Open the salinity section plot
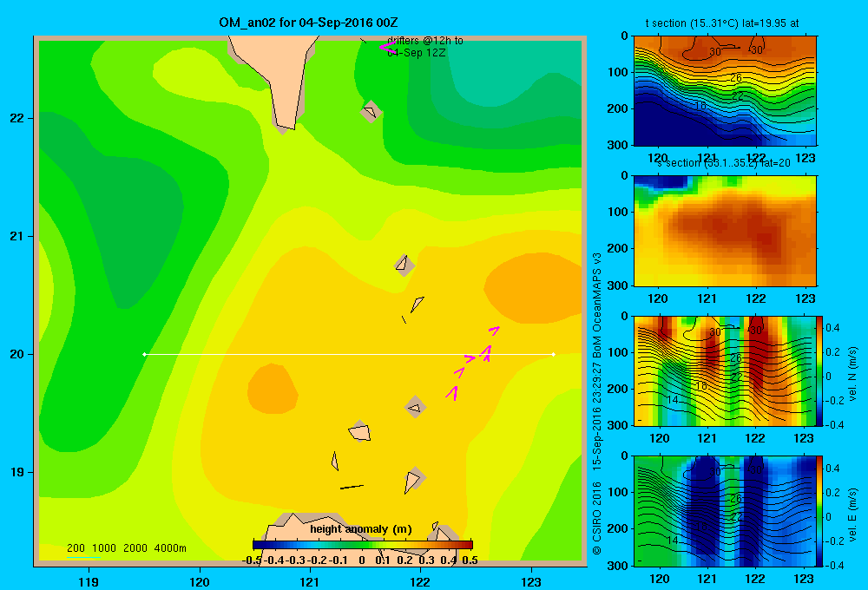 pos(725,231)
